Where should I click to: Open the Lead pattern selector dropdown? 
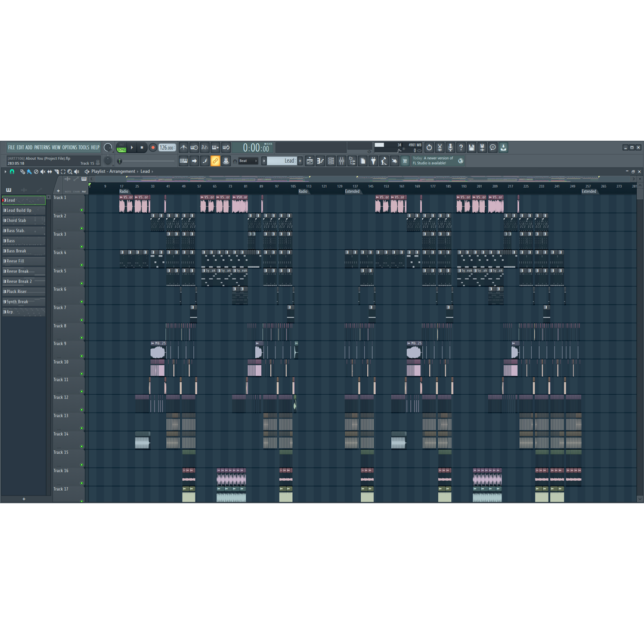pyautogui.click(x=281, y=161)
